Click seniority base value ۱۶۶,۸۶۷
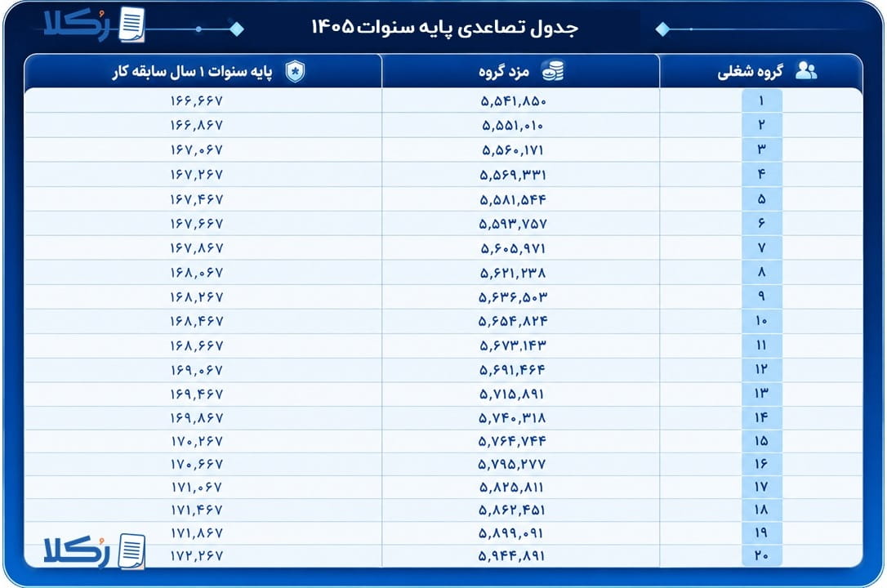 197,125
